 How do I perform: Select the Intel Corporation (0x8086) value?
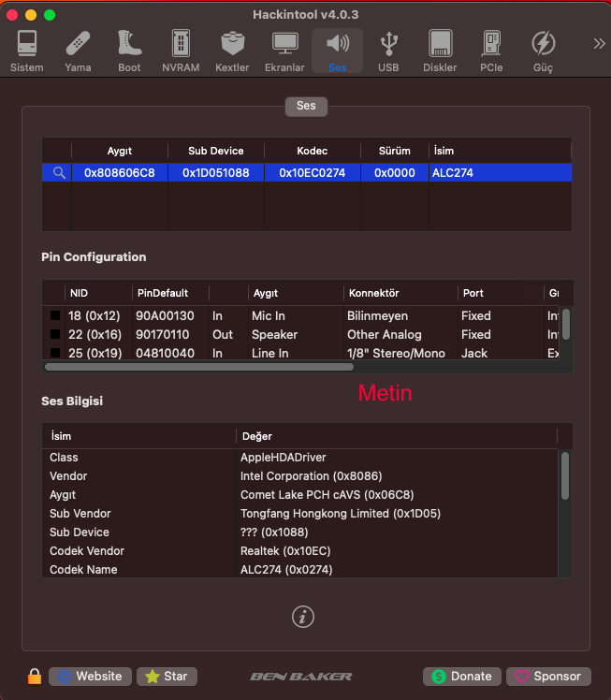[x=311, y=476]
